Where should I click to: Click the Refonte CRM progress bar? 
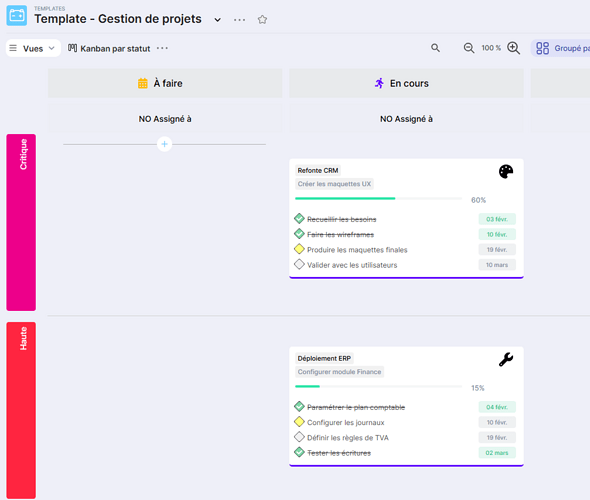pyautogui.click(x=379, y=198)
